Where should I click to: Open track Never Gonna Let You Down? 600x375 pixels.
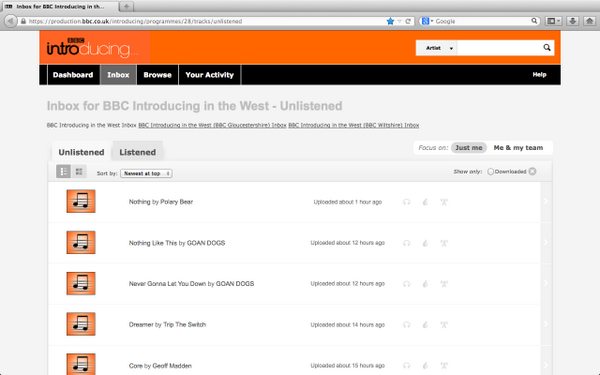(191, 284)
